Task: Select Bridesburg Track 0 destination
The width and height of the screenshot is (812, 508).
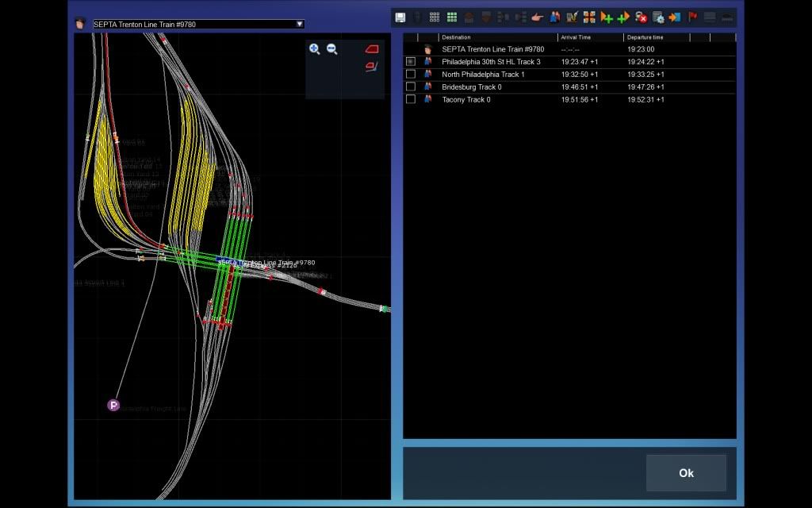Action: pos(472,87)
